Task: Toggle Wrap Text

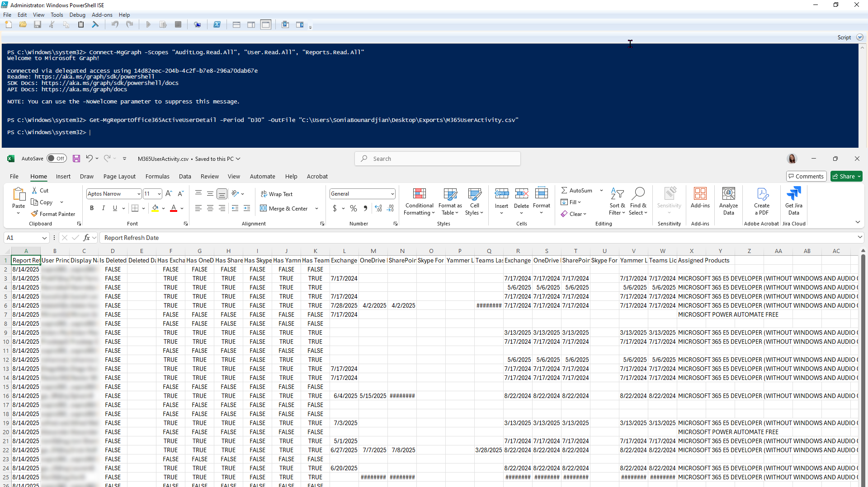Action: (277, 194)
